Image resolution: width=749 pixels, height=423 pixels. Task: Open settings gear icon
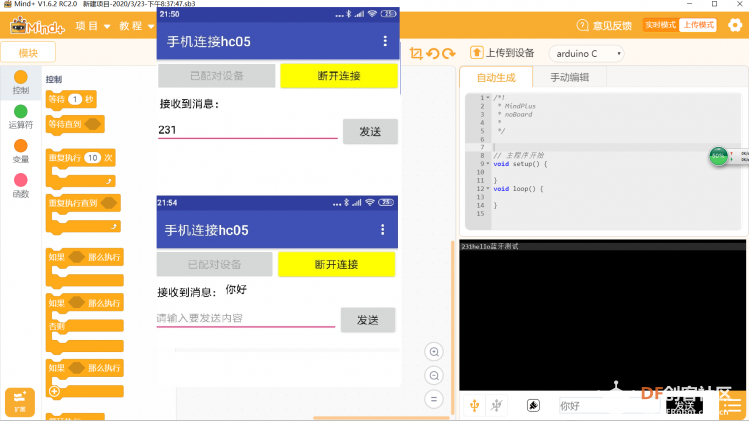[x=735, y=25]
